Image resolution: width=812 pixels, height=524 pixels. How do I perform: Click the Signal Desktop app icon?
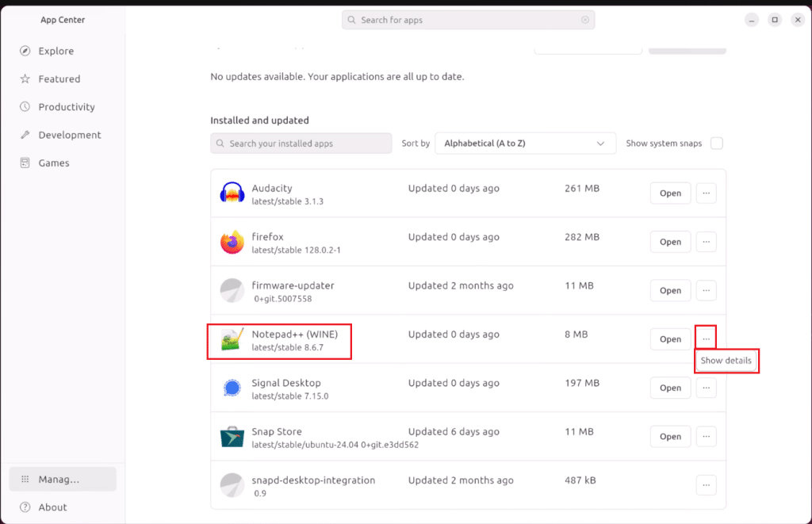click(232, 388)
